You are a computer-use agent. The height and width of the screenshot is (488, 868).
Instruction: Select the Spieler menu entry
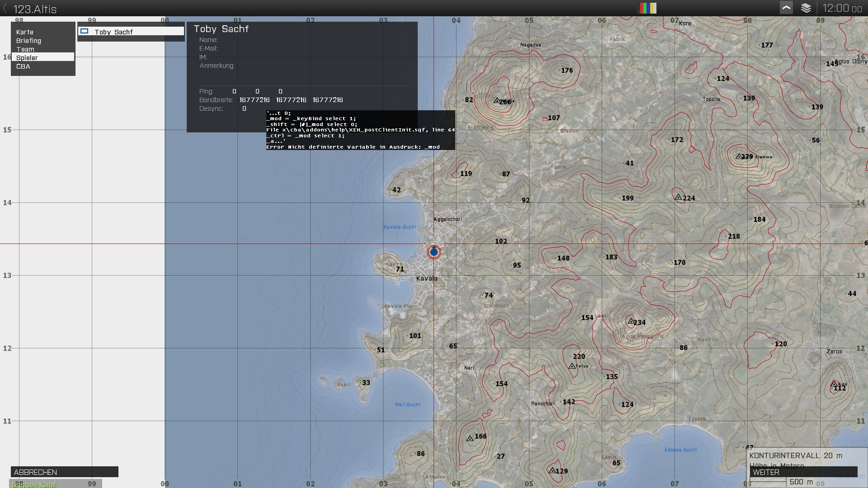(43, 57)
